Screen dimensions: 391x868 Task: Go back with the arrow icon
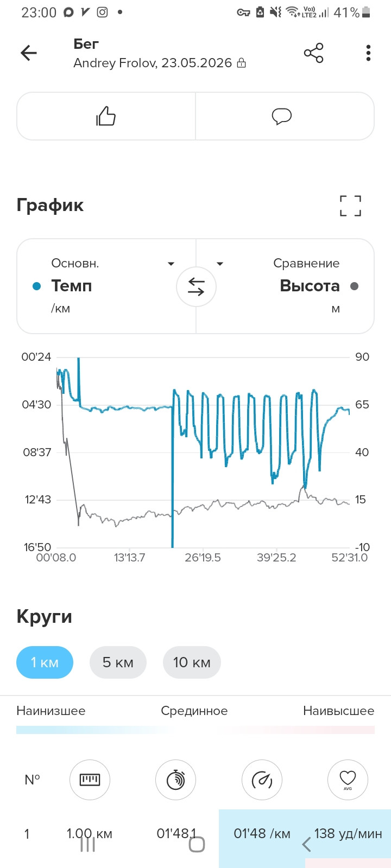point(29,53)
